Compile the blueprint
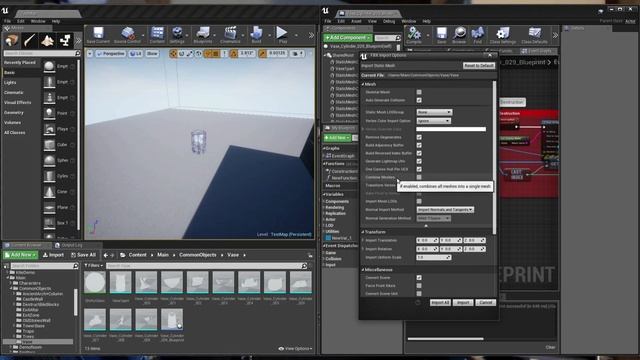640x360 pixels. pyautogui.click(x=414, y=35)
